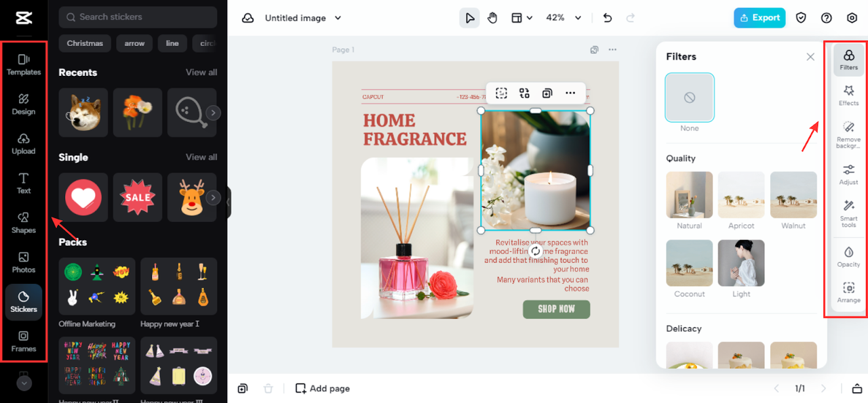Click the crop icon in floating toolbar
This screenshot has height=403, width=868.
[501, 93]
